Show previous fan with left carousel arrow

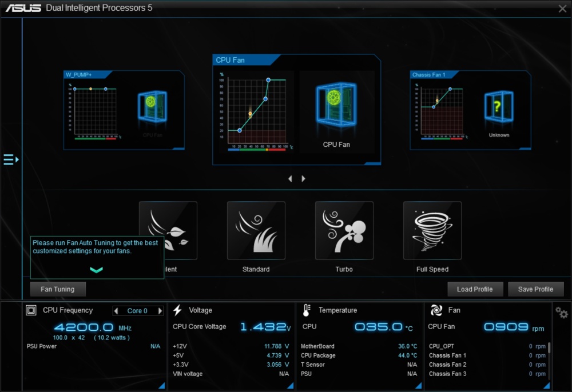[x=291, y=178]
